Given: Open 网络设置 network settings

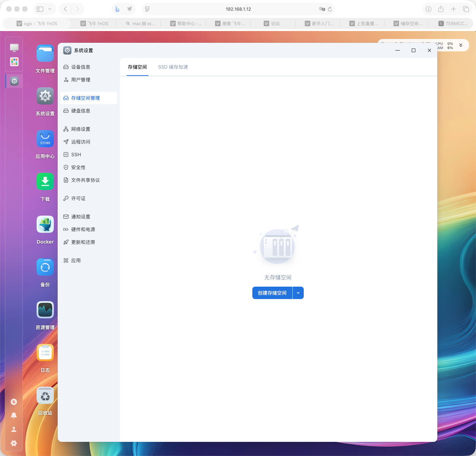Looking at the screenshot, I should (80, 129).
